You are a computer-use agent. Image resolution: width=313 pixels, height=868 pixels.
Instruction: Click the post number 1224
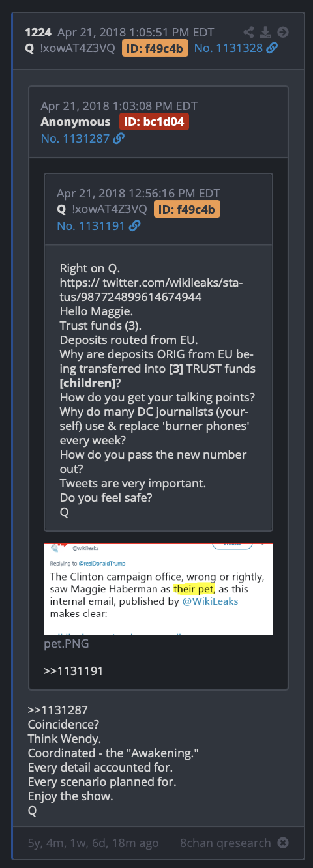tap(38, 32)
